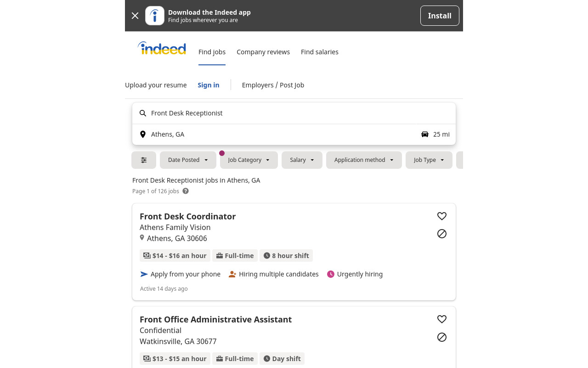Open Front Desk Coordinator job title

click(187, 216)
